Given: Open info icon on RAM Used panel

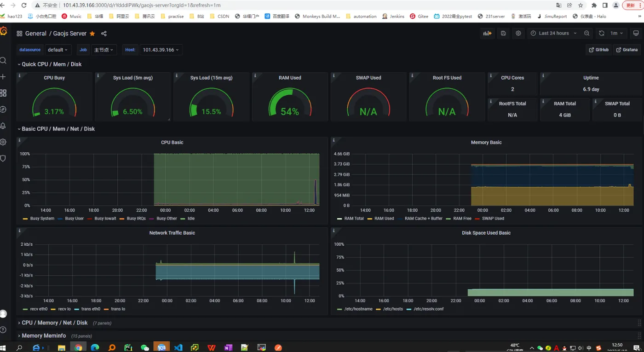Looking at the screenshot, I should point(255,75).
